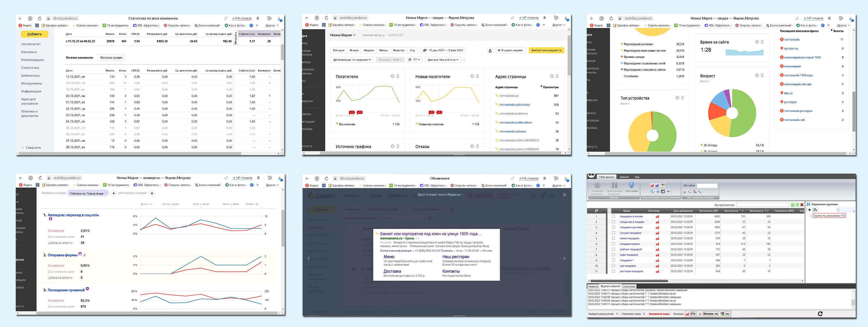Click the red X clear filter icon
Viewport: 868px width, 327px height.
pyautogui.click(x=802, y=204)
